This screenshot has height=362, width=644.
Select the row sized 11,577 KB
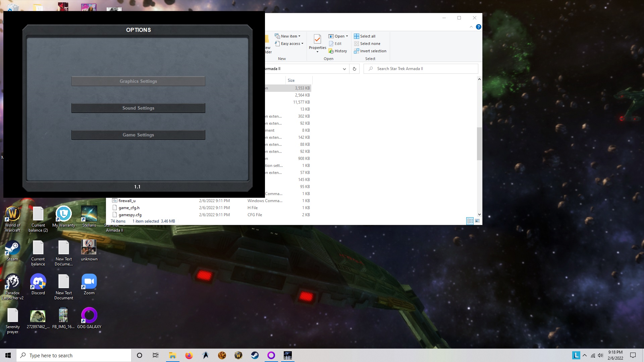point(288,102)
